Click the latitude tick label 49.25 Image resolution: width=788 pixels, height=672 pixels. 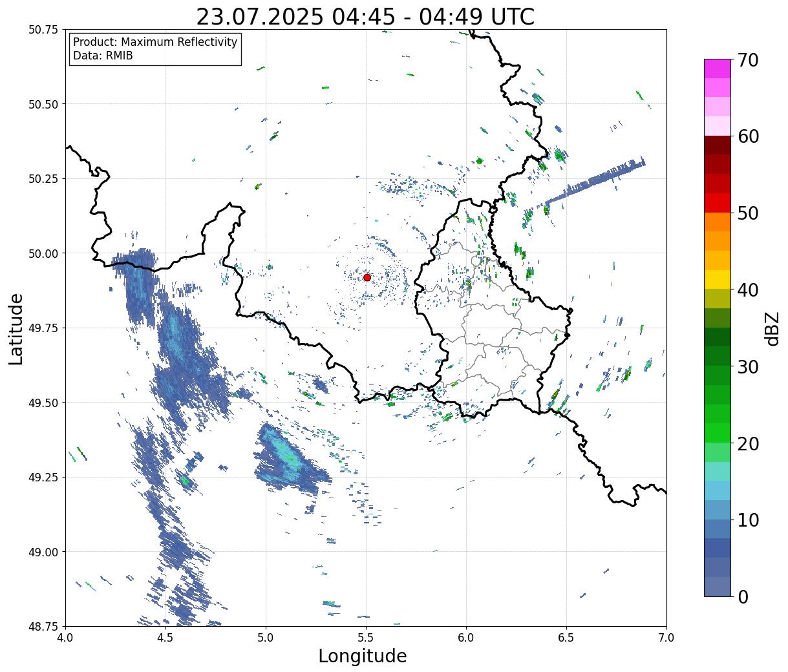click(43, 478)
